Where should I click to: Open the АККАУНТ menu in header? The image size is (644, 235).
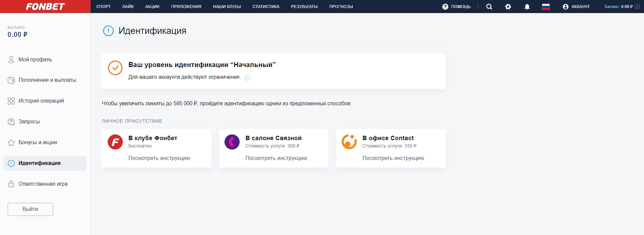point(576,7)
